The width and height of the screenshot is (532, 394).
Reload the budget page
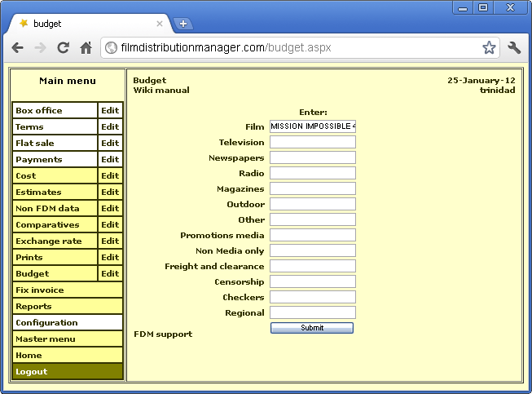pos(63,48)
